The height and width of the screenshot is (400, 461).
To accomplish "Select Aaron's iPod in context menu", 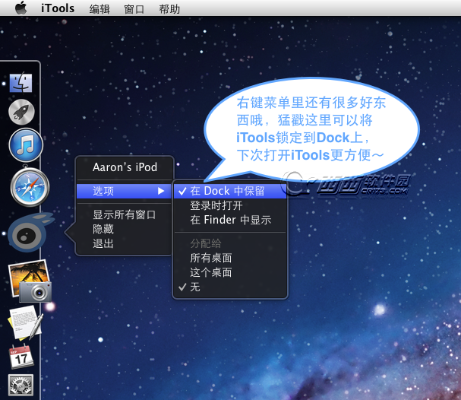I will 125,167.
